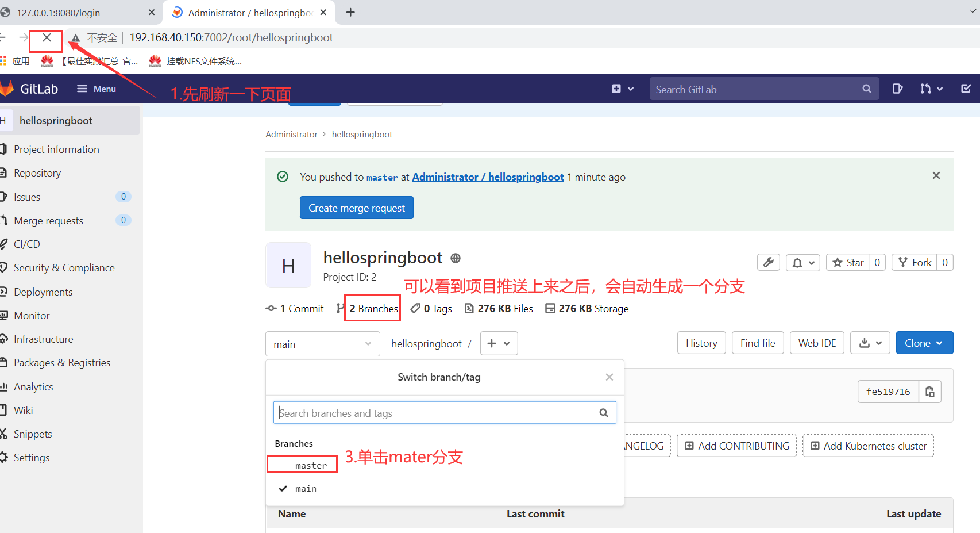Open the notification bell dropdown
This screenshot has width=980, height=533.
pos(802,262)
